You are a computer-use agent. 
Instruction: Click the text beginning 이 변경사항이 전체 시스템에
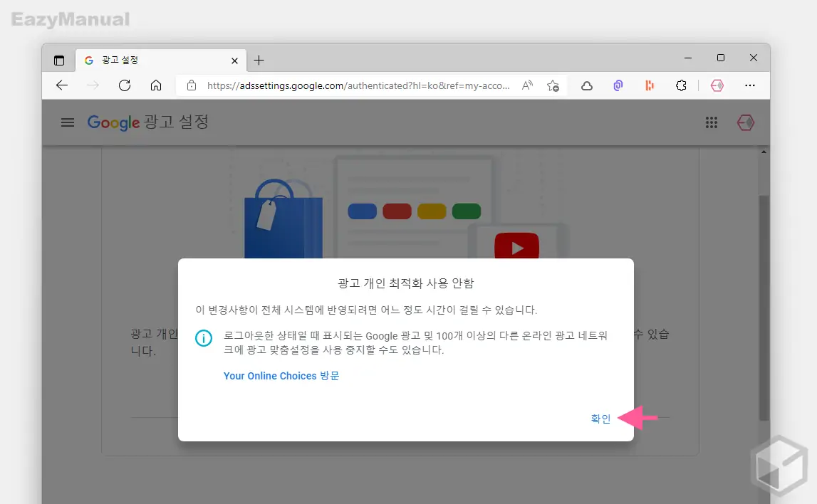click(x=366, y=310)
